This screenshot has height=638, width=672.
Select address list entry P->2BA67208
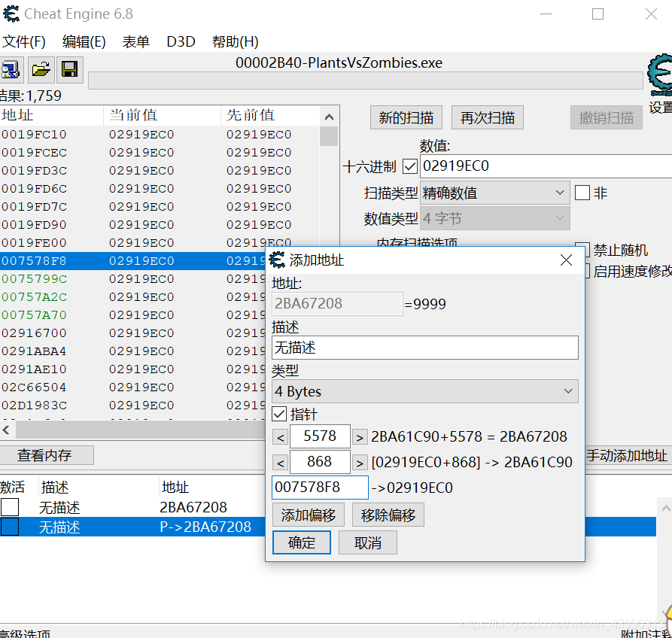pos(133,527)
